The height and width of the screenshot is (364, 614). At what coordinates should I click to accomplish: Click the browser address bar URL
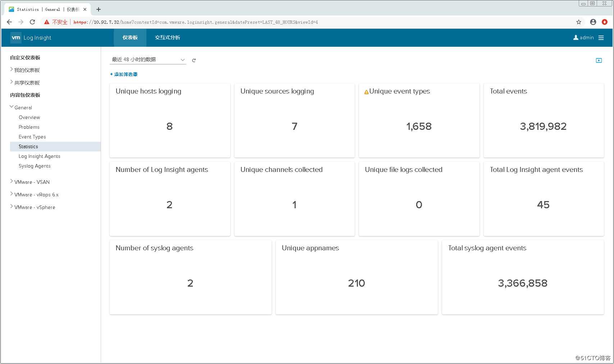click(196, 22)
